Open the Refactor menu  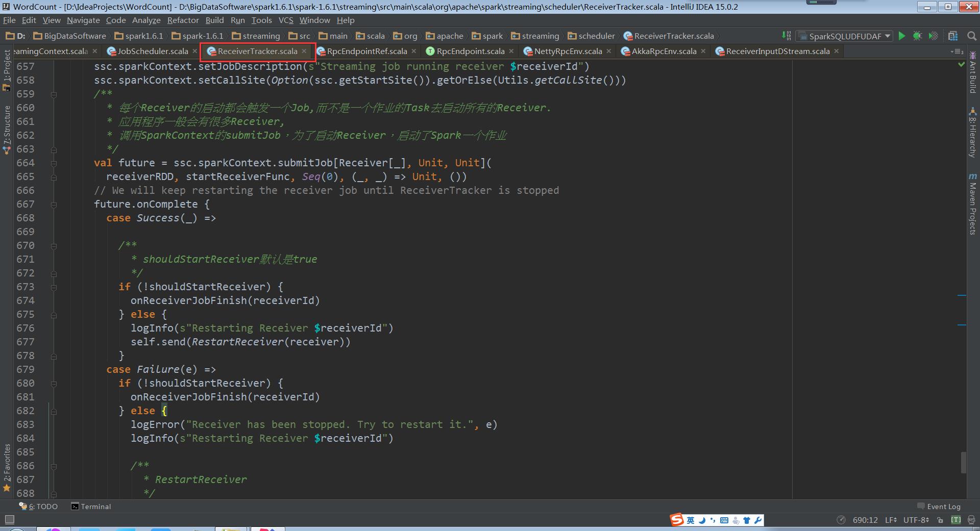[x=183, y=20]
